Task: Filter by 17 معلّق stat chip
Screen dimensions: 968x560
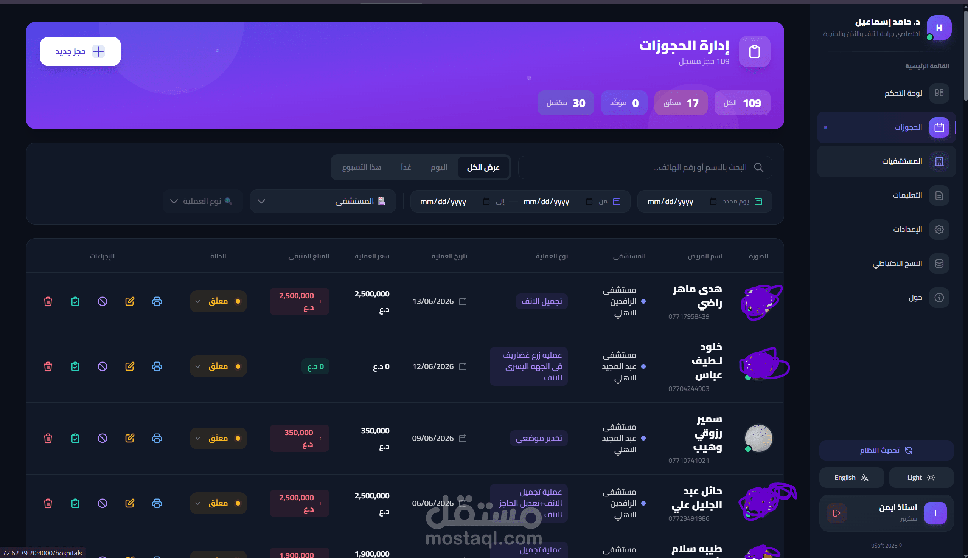Action: (x=681, y=103)
